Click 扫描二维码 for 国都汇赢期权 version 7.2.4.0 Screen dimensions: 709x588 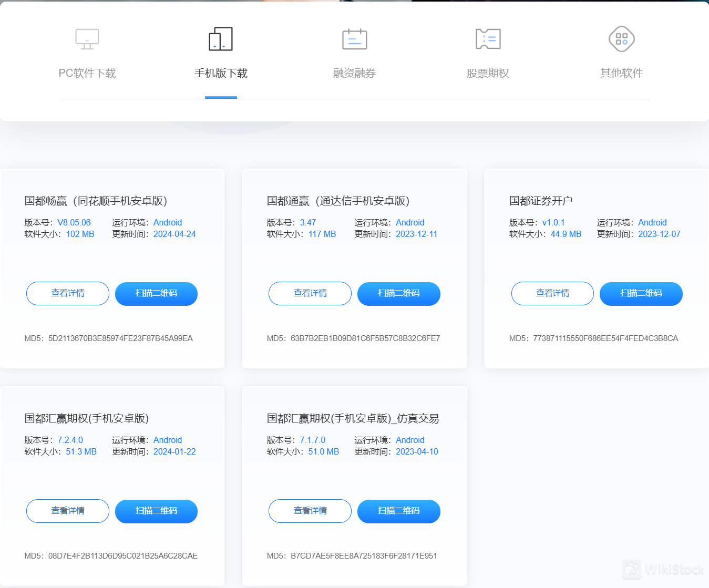(x=156, y=511)
